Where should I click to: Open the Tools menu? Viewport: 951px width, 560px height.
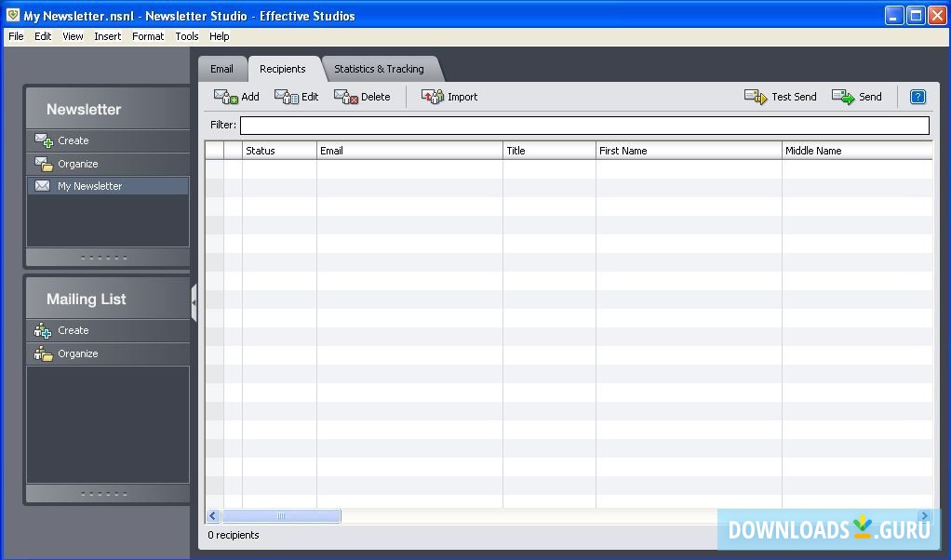click(x=187, y=36)
